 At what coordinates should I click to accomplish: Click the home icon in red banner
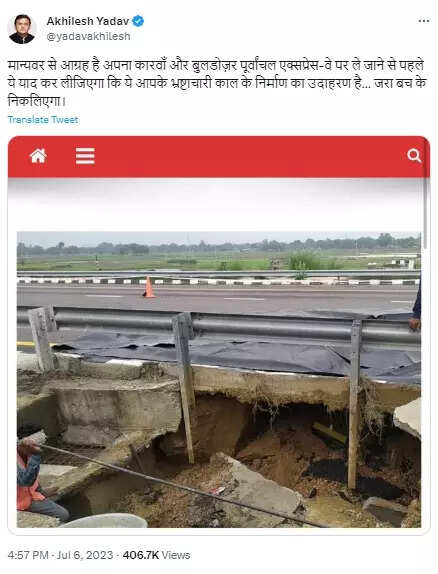(x=38, y=156)
